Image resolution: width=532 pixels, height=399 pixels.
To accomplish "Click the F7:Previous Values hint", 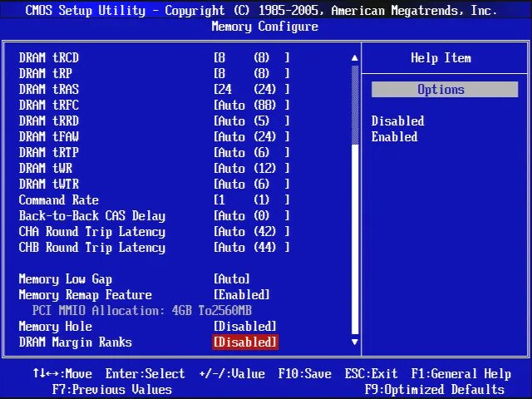I will point(112,390).
